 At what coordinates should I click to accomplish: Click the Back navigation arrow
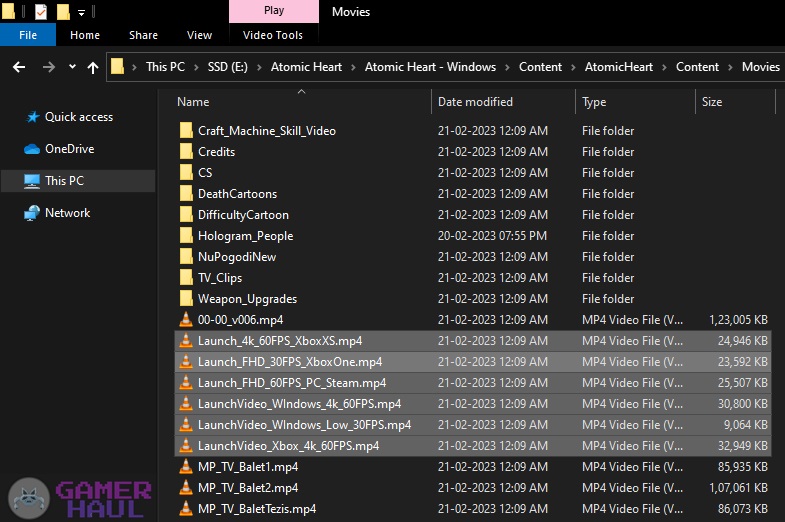(x=19, y=67)
